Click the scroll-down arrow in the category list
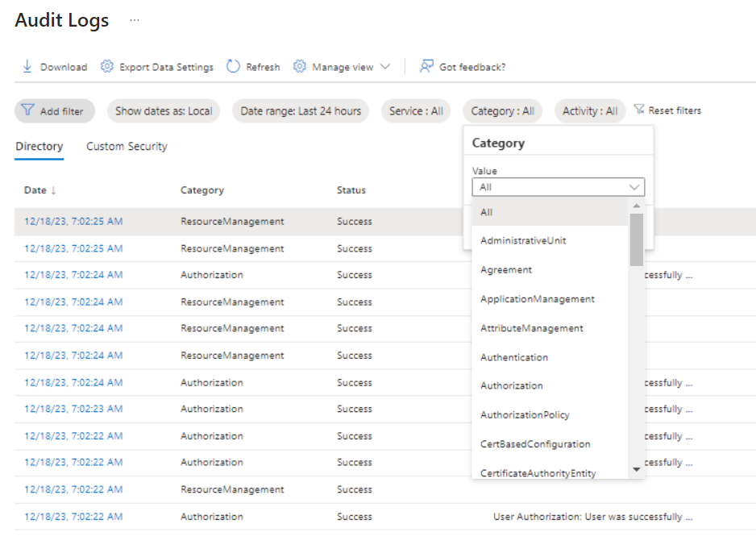Viewport: 756px width, 545px height. [636, 468]
